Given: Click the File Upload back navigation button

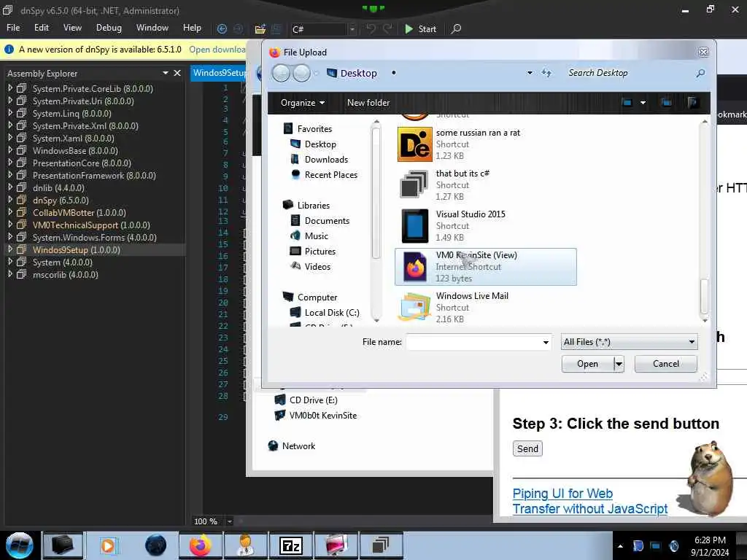Looking at the screenshot, I should coord(281,74).
